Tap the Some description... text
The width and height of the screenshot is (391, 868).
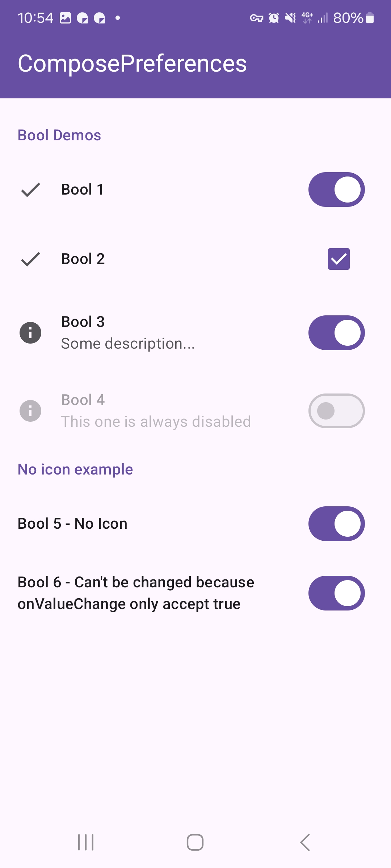(x=128, y=344)
